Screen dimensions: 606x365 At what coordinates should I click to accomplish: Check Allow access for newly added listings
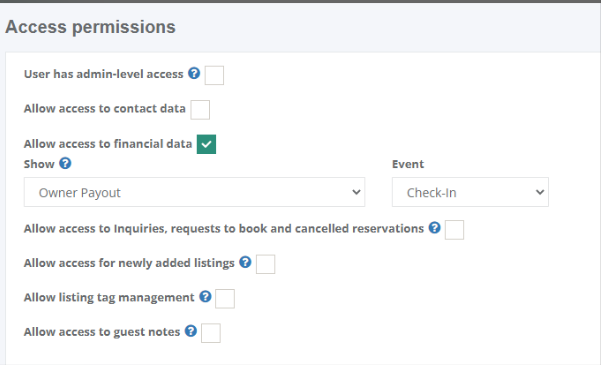[x=266, y=264]
